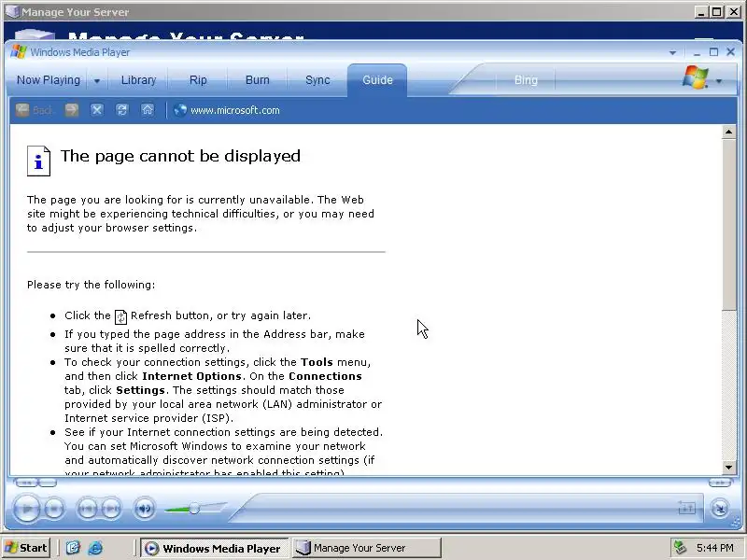Screen dimensions: 747x560
Task: Mute the sound with speaker button
Action: [x=144, y=509]
